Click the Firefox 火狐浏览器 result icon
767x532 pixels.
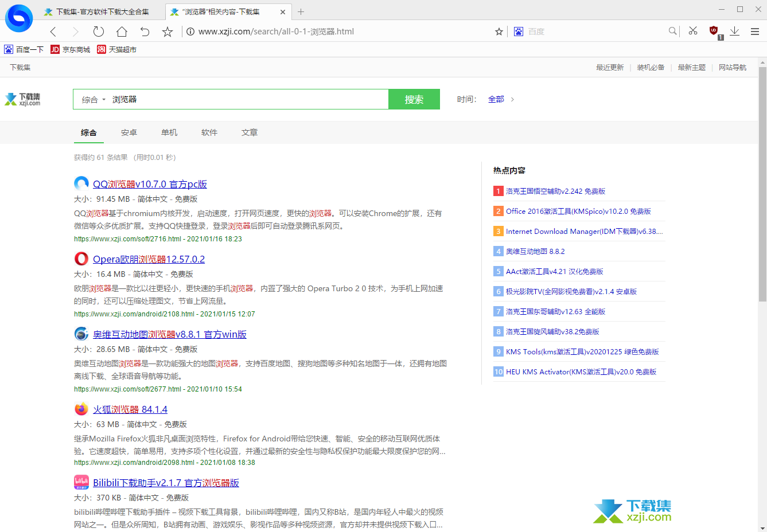click(81, 409)
